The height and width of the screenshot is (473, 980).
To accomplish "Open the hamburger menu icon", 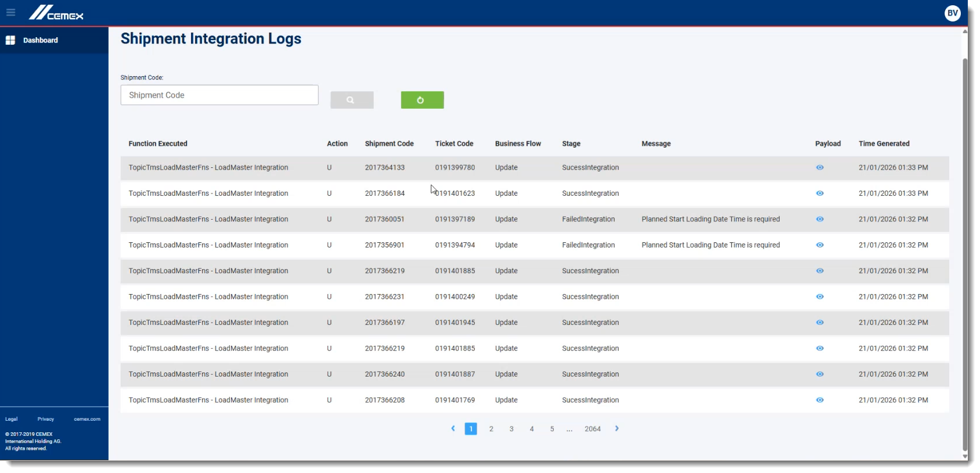I will click(10, 12).
